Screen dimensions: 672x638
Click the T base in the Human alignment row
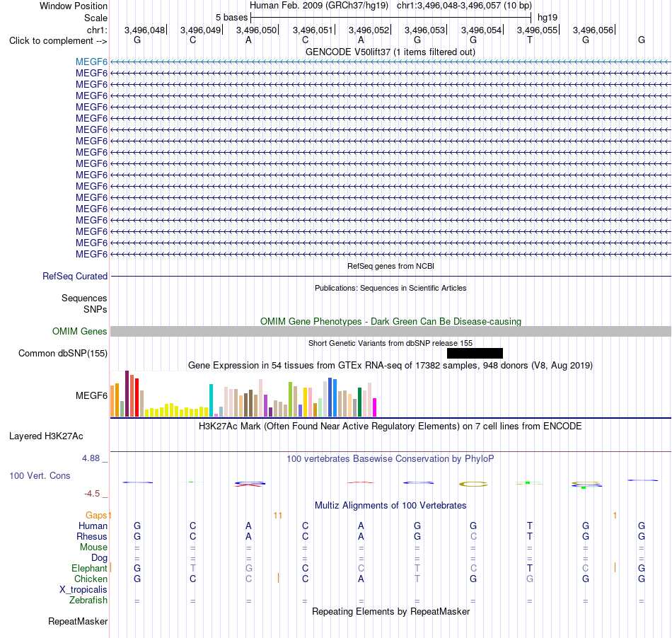(x=530, y=526)
